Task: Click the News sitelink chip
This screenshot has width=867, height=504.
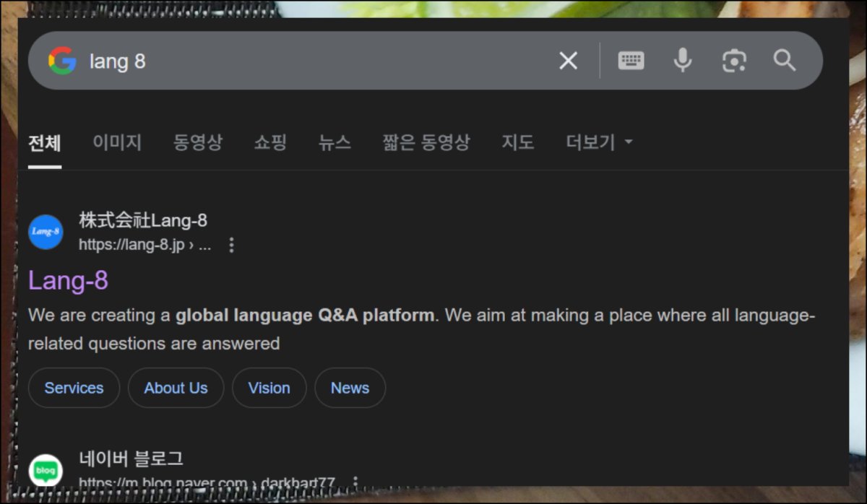Action: pos(350,388)
